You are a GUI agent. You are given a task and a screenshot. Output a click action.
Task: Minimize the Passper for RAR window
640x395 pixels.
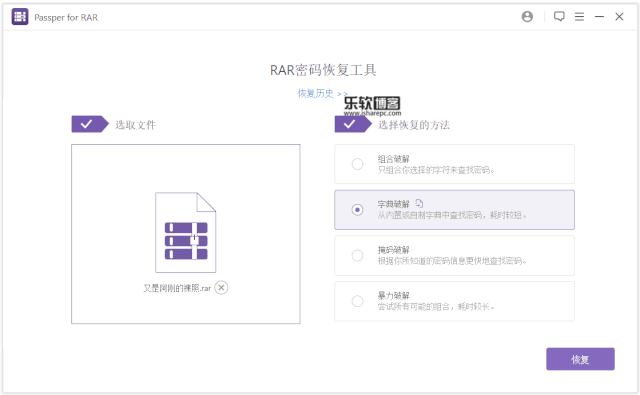599,17
